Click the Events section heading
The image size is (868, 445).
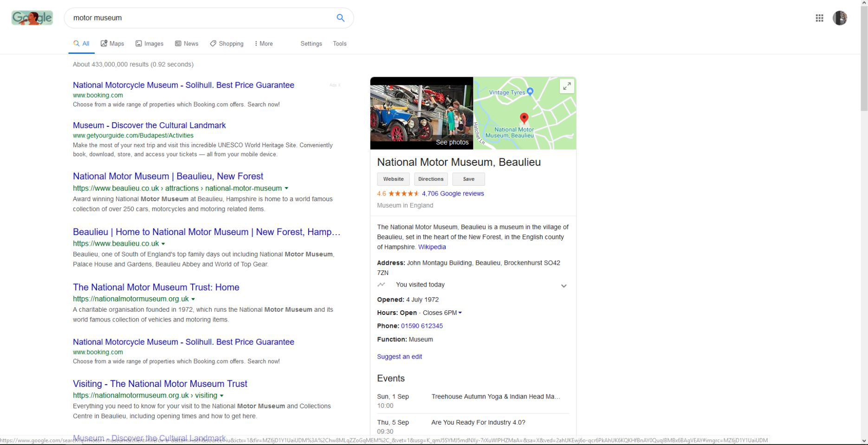[391, 379]
